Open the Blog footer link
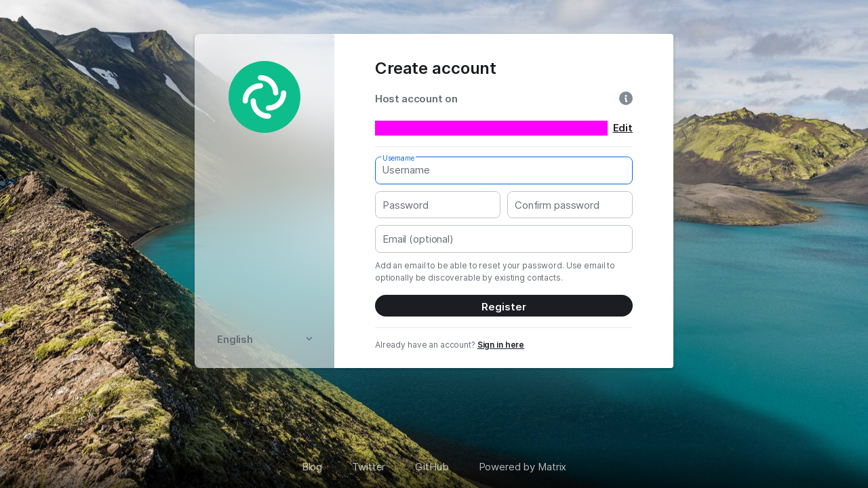The width and height of the screenshot is (868, 488). (312, 467)
